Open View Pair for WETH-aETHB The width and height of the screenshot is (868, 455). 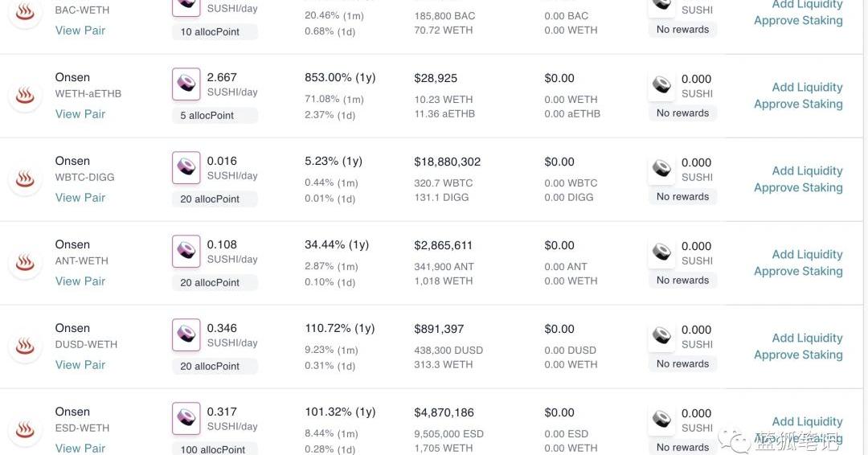tap(80, 114)
